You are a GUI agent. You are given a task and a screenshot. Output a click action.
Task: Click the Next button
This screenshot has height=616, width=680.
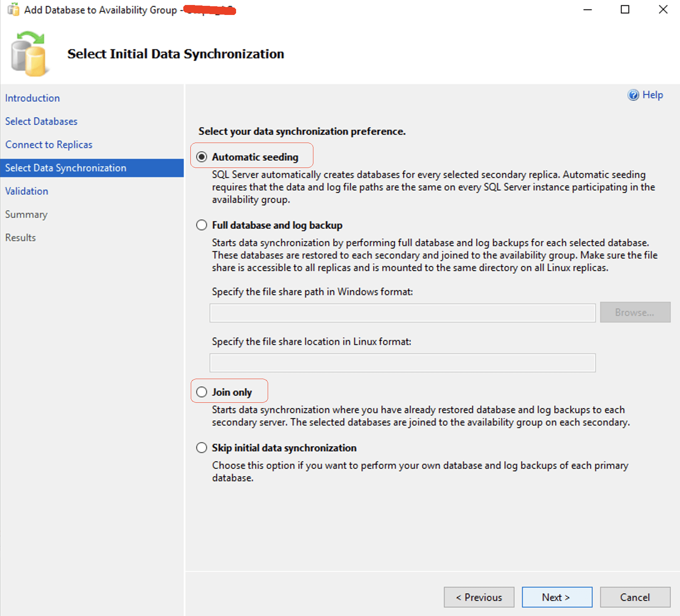557,597
